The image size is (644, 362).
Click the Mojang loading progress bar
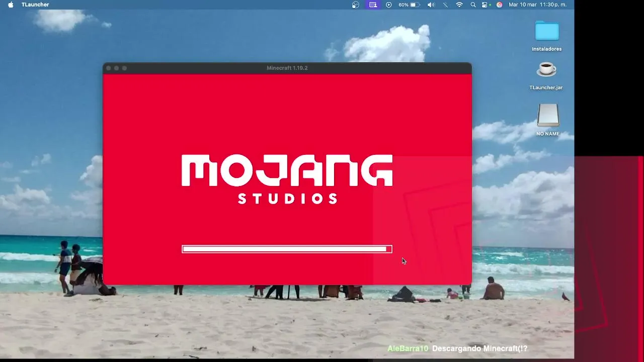[287, 249]
